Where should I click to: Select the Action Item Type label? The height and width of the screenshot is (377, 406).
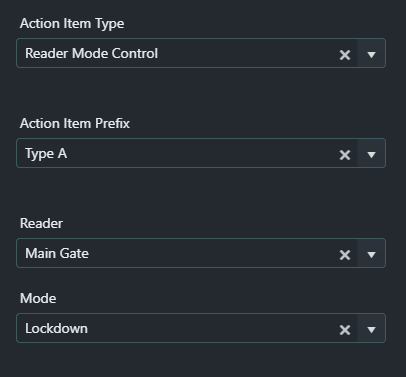click(72, 24)
